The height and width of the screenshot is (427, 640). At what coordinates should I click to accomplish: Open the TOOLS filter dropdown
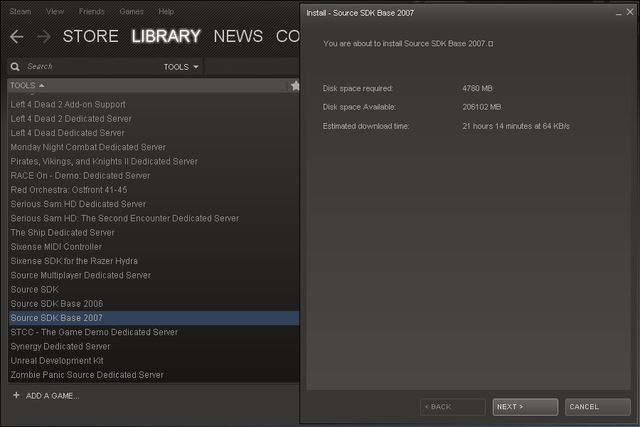[x=181, y=67]
